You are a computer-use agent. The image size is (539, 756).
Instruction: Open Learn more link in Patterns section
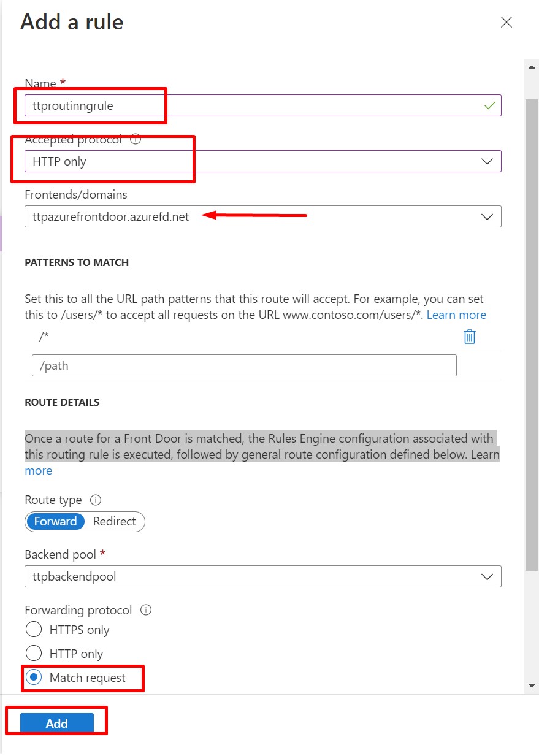456,315
